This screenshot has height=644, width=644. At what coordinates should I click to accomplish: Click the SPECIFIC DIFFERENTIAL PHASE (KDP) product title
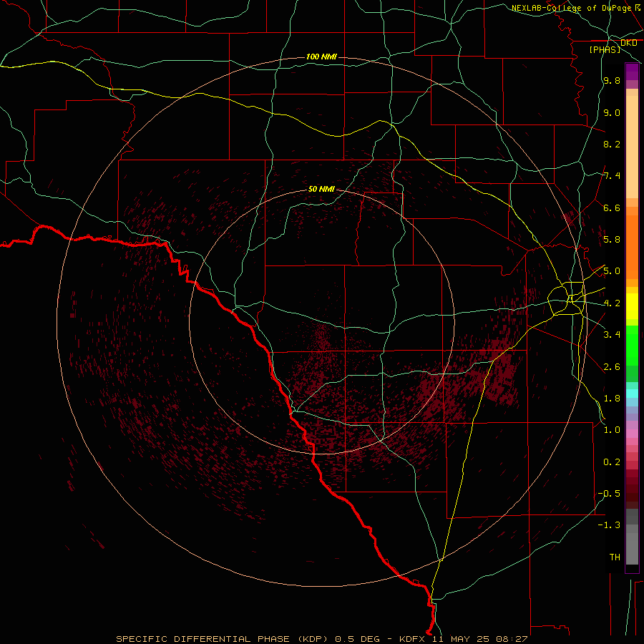tap(222, 639)
